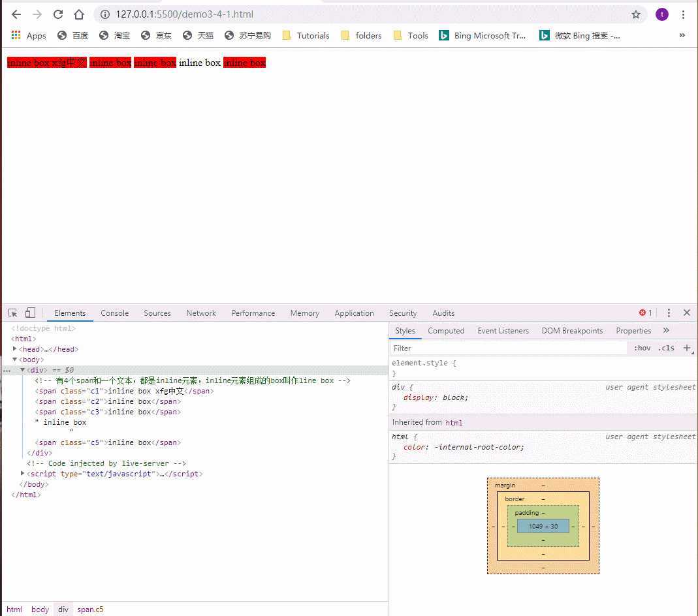
Task: Switch to the Console tab
Action: 114,313
